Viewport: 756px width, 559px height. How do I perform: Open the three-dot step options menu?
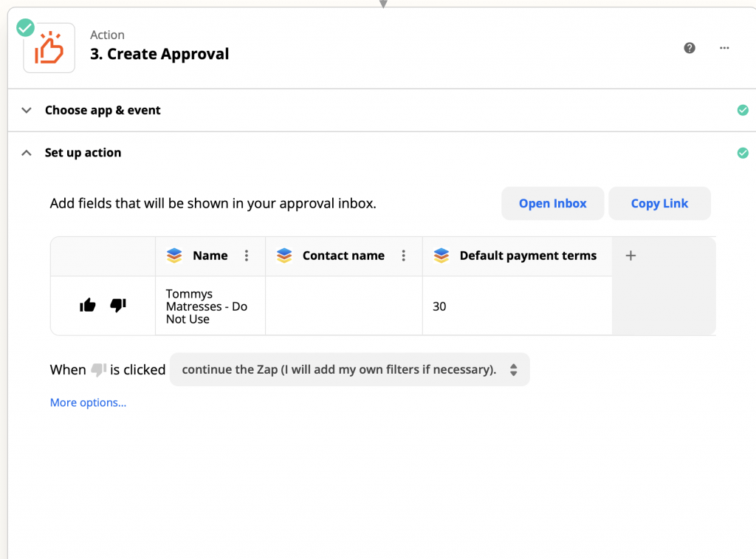pyautogui.click(x=724, y=48)
